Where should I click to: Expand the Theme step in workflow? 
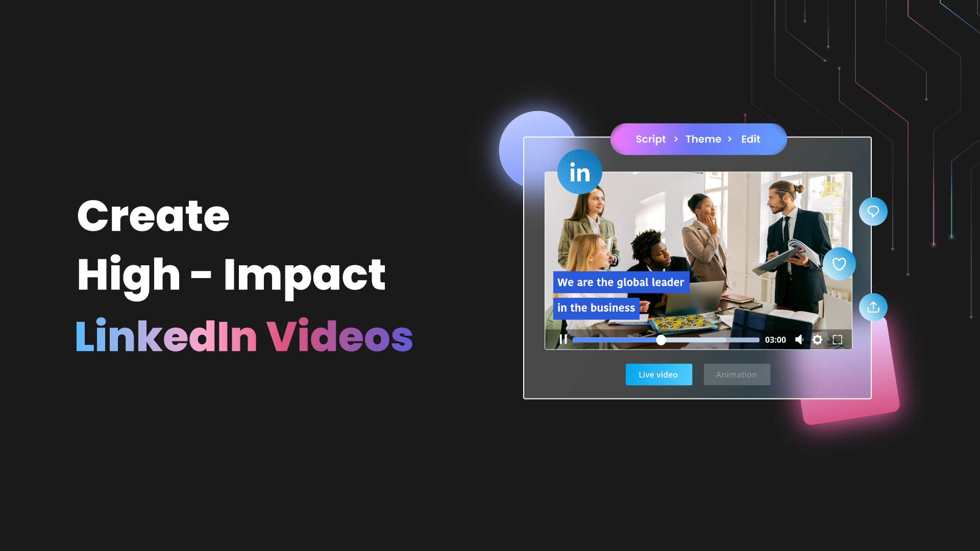pyautogui.click(x=703, y=139)
